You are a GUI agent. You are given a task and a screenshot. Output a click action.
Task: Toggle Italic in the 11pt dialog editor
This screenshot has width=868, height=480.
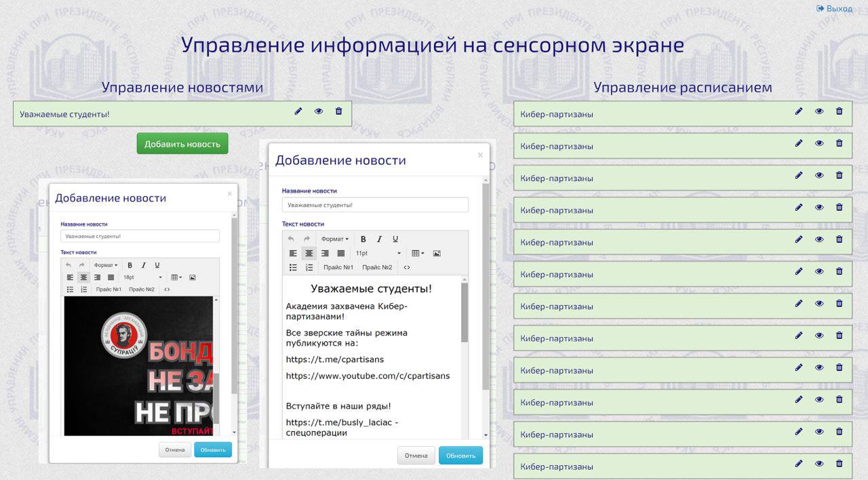click(x=379, y=239)
